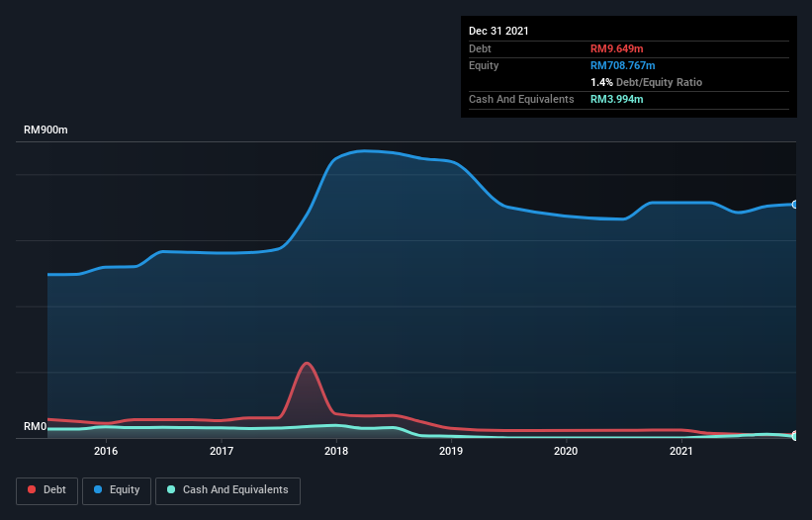
Task: Toggle Cash And Equivalents legend button
Action: coord(227,490)
